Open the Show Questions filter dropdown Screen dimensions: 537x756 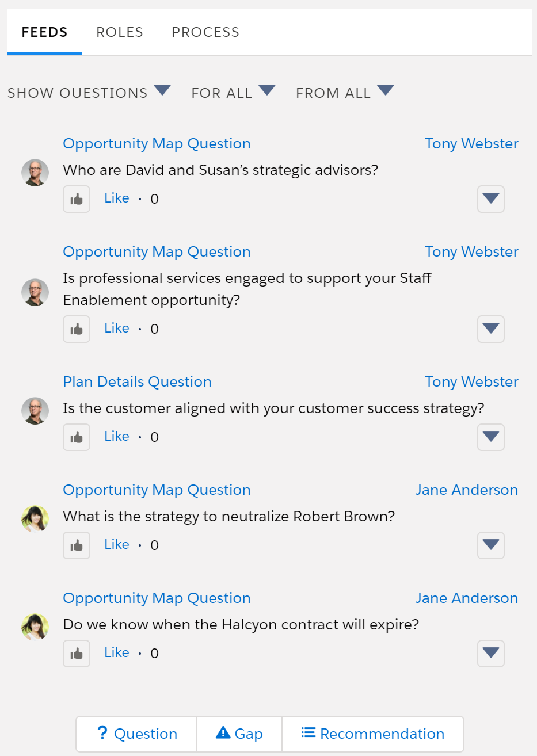[89, 92]
